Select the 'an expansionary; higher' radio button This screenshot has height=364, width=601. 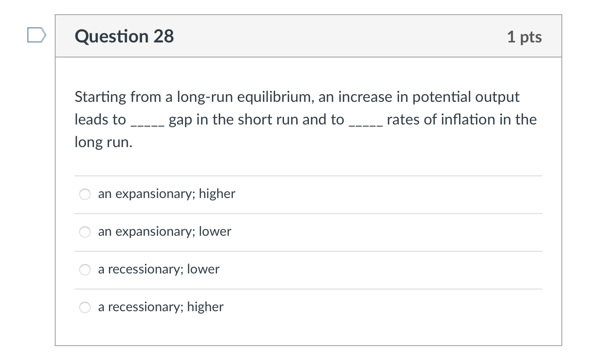coord(84,194)
